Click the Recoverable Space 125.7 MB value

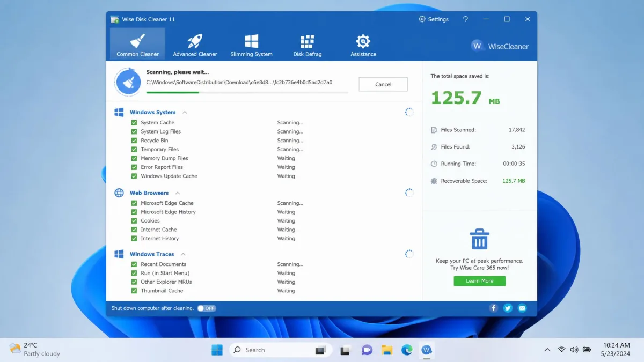tap(514, 181)
